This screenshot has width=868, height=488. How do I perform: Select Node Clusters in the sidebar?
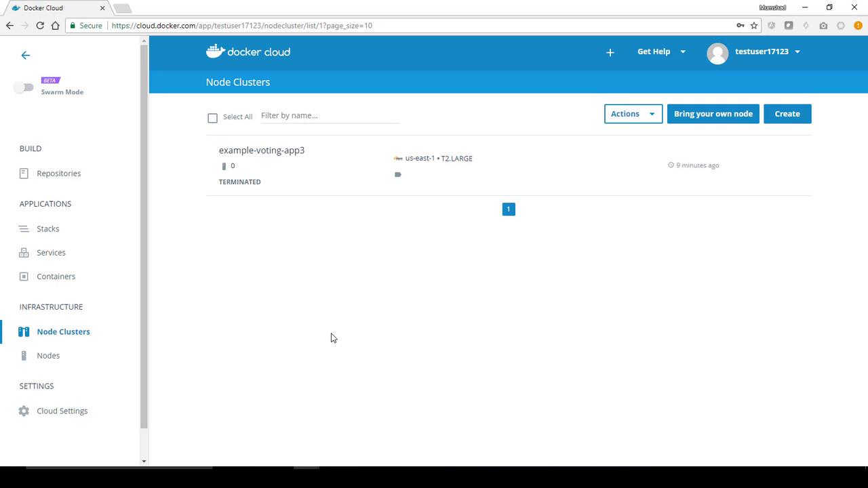[63, 332]
